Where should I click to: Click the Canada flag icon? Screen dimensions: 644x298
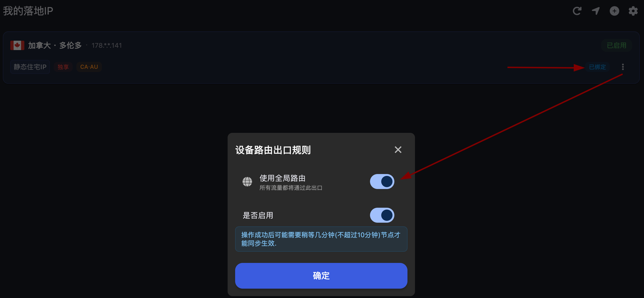click(x=17, y=45)
